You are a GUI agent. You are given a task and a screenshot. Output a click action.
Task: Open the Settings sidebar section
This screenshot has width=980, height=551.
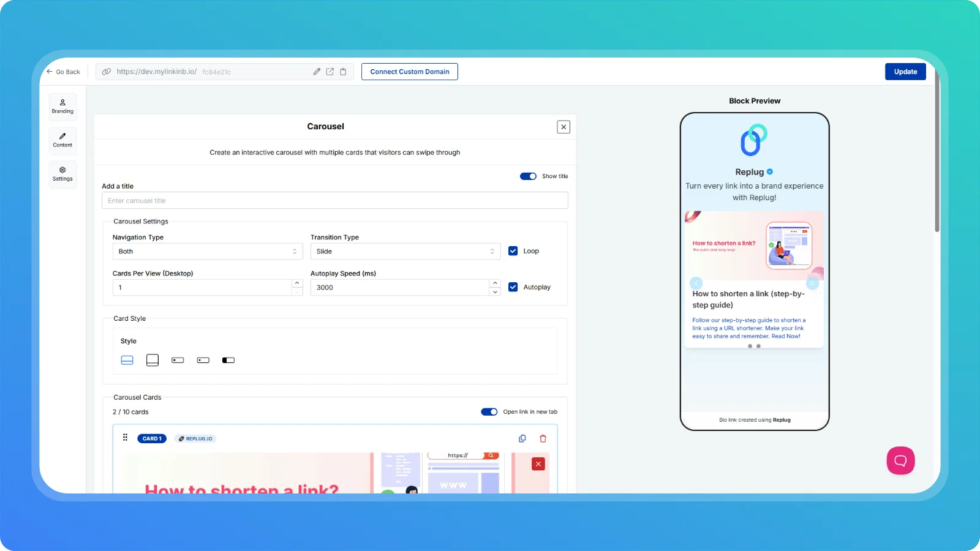[x=62, y=174]
